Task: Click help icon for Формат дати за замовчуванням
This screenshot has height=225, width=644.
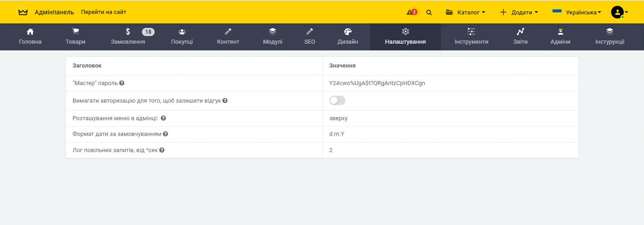Action: pyautogui.click(x=165, y=134)
